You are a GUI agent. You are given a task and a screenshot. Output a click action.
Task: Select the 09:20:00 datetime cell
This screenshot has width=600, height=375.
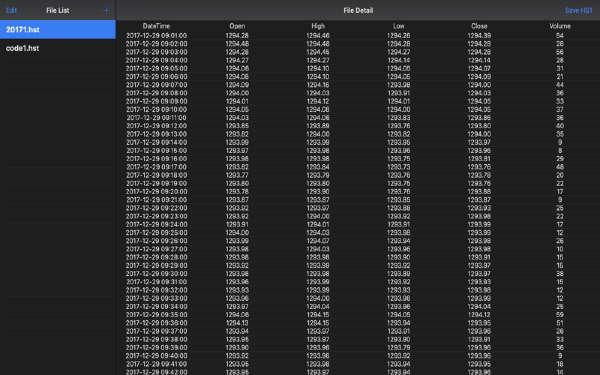click(x=157, y=192)
